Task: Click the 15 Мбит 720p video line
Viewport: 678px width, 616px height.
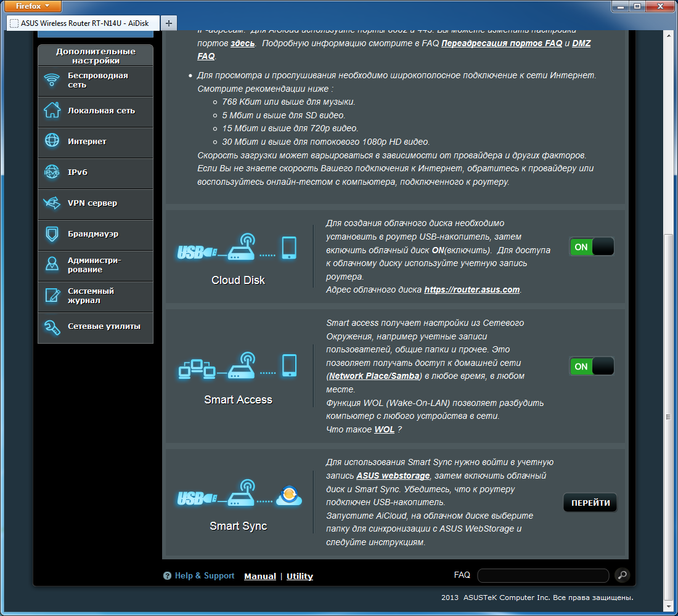Action: click(290, 128)
